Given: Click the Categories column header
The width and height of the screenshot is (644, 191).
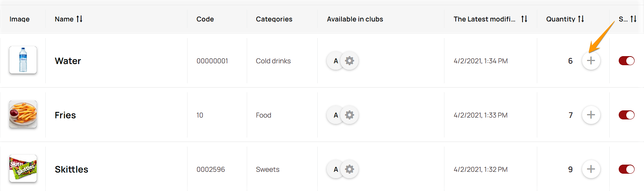Looking at the screenshot, I should (274, 19).
